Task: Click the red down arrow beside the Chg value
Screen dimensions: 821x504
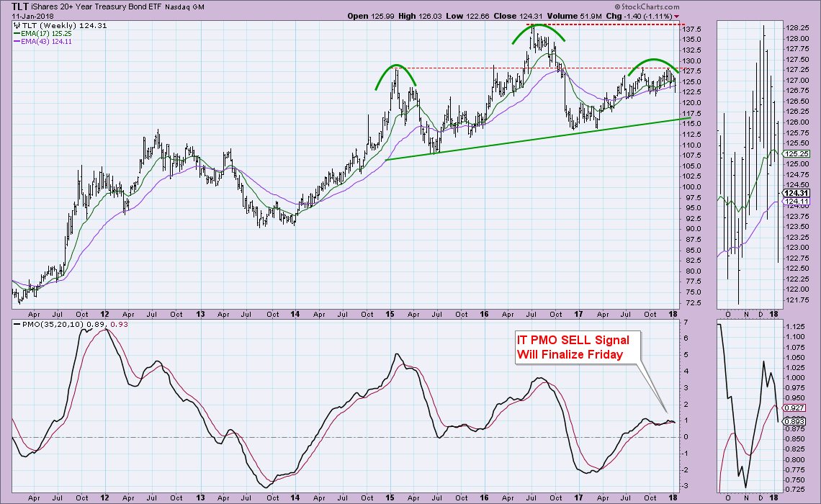Action: (x=676, y=17)
